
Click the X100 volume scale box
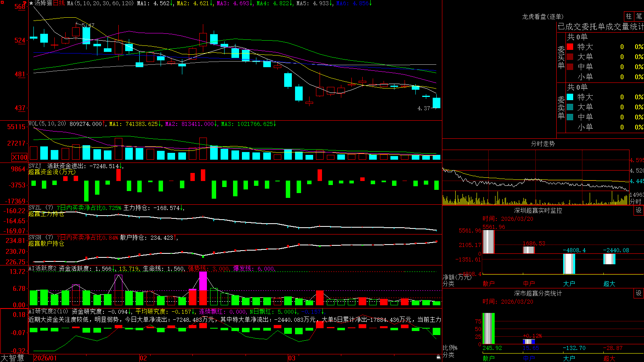20,157
